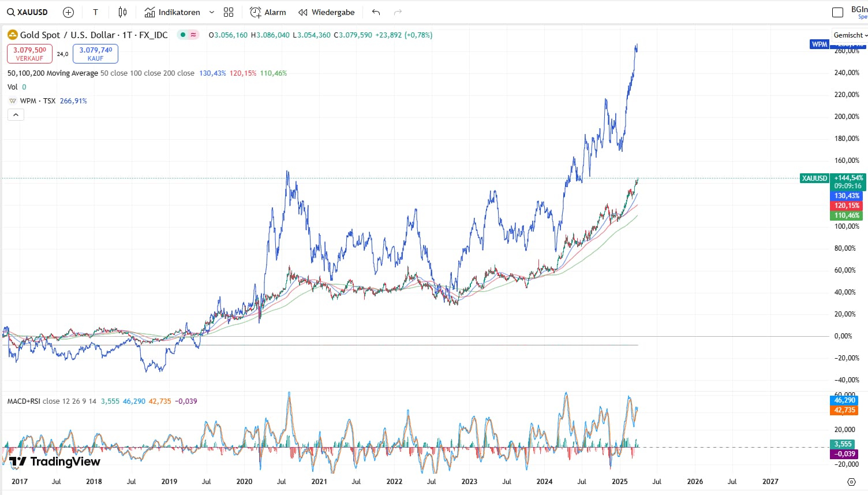Click the TradingView logo

(x=55, y=461)
